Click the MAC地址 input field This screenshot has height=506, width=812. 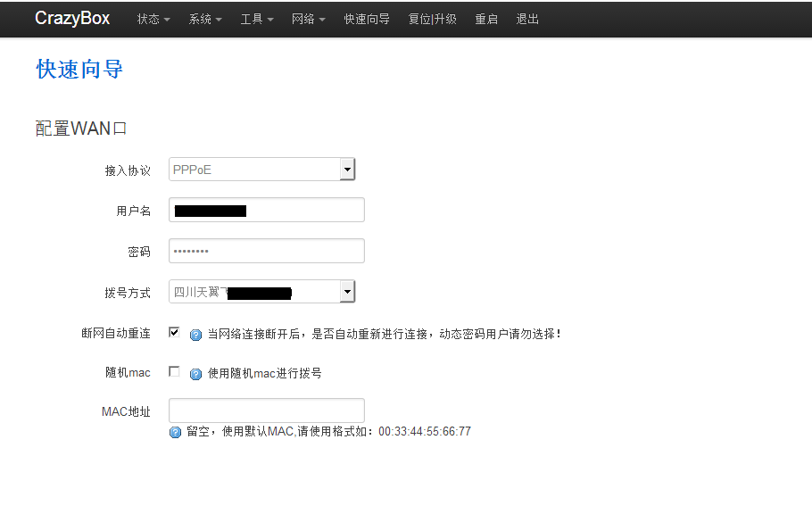pos(266,411)
